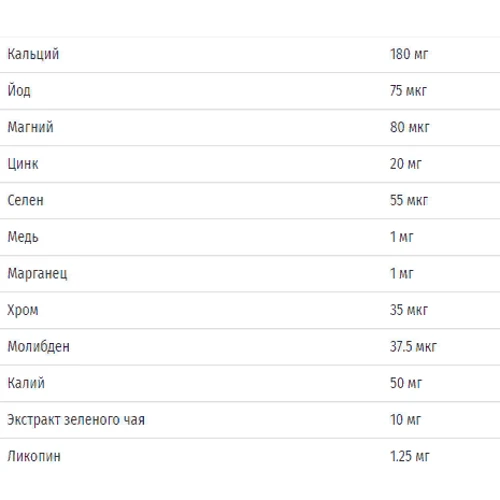
Task: Click Экстракт зеленого чая row
Action: (x=250, y=420)
